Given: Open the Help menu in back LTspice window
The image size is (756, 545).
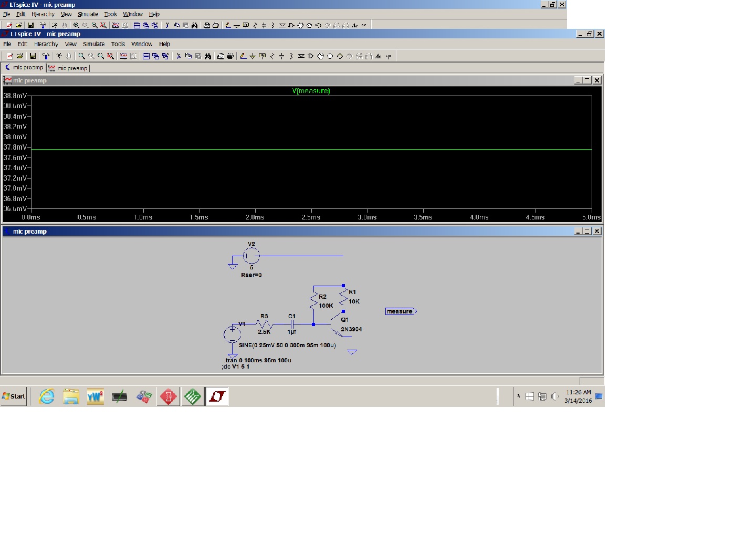Looking at the screenshot, I should tap(154, 14).
